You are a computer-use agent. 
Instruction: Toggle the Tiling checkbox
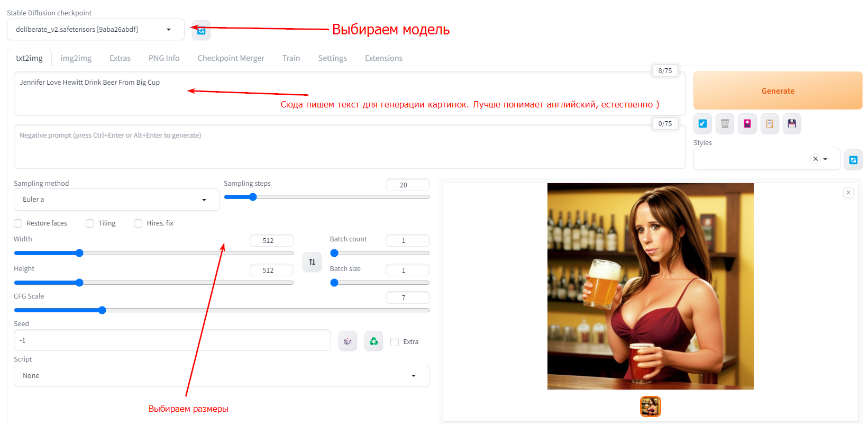[90, 223]
